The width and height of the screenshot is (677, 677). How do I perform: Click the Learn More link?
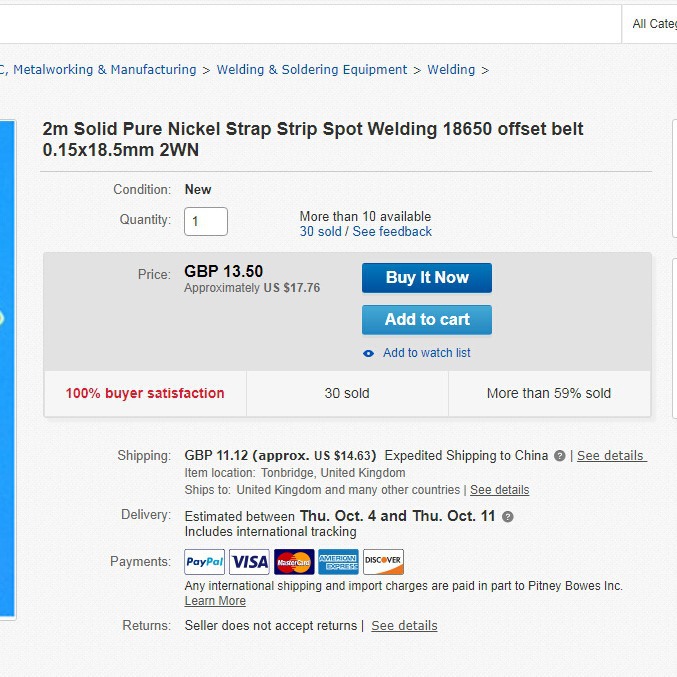coord(215,601)
